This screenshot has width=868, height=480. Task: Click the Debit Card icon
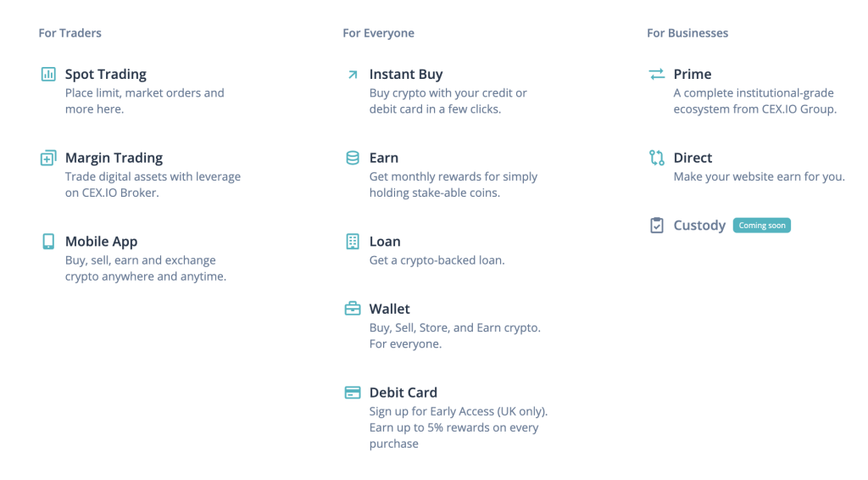(353, 393)
